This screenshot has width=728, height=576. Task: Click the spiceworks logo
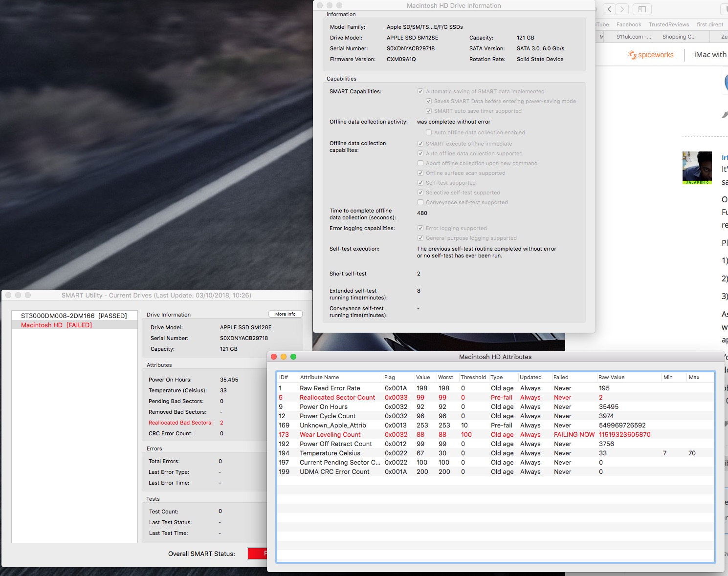tap(651, 55)
